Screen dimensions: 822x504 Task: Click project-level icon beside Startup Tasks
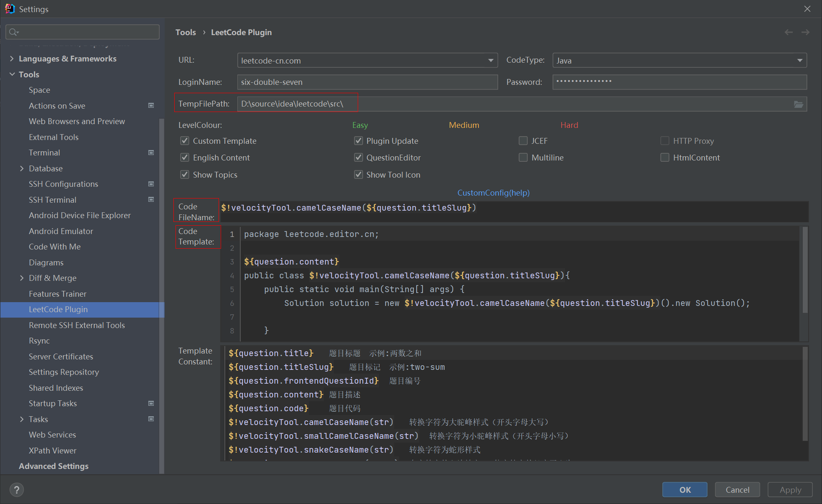coord(151,403)
